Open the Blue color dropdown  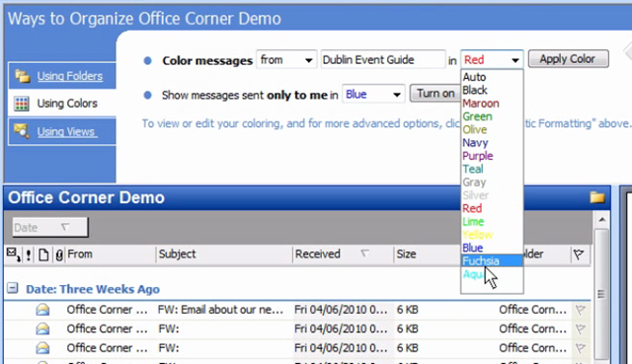tap(373, 95)
